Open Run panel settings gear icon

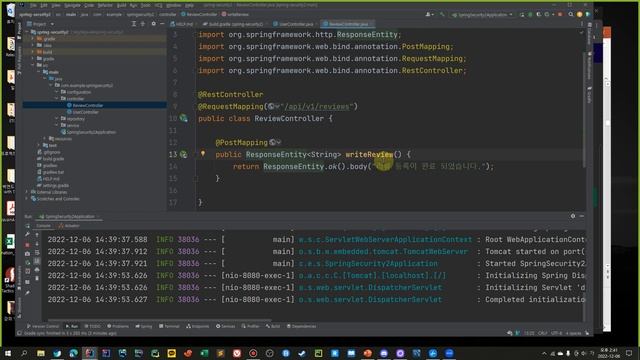coord(573,216)
